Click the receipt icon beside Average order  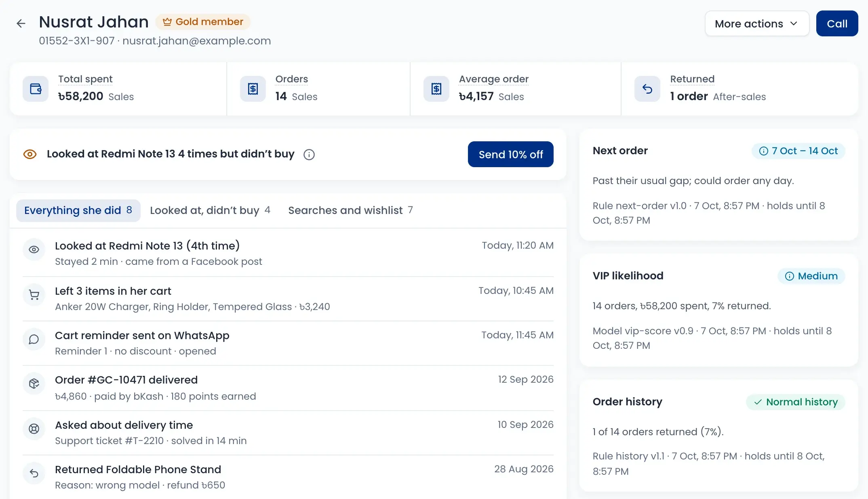(x=436, y=89)
